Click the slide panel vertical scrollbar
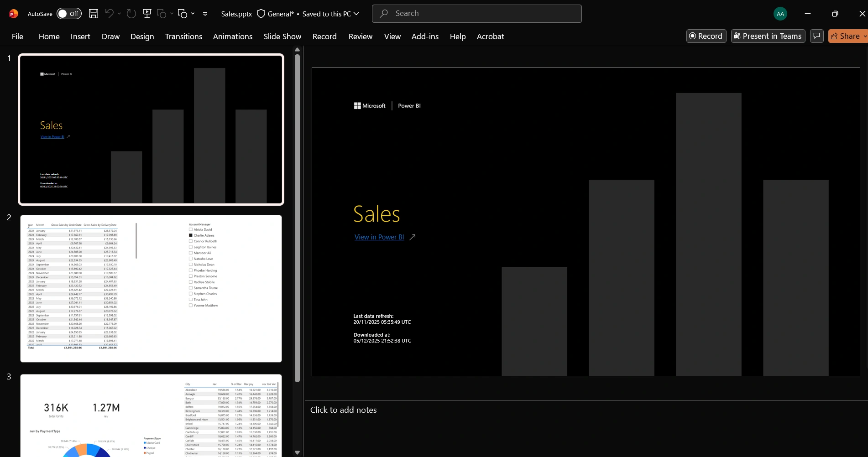Image resolution: width=868 pixels, height=457 pixels. click(x=297, y=218)
